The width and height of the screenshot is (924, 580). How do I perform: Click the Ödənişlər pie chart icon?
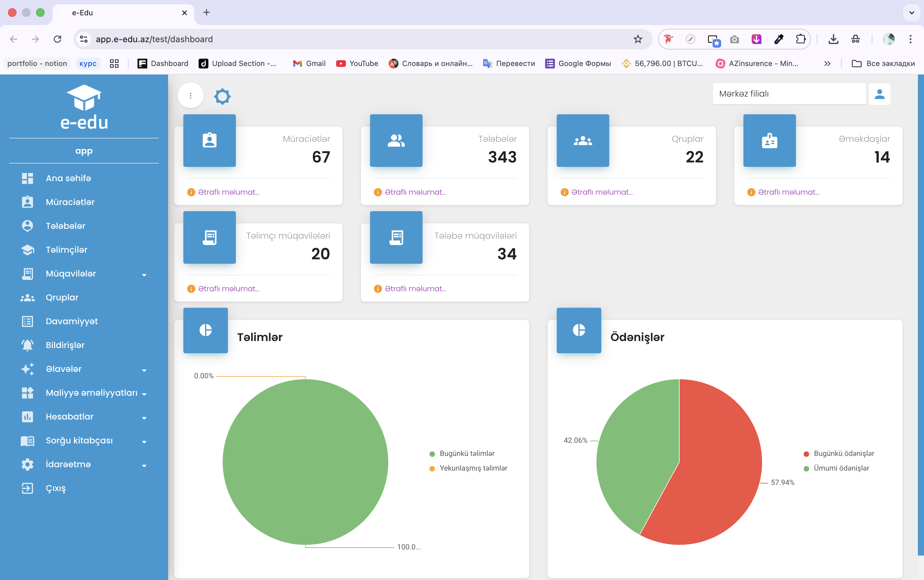[579, 330]
